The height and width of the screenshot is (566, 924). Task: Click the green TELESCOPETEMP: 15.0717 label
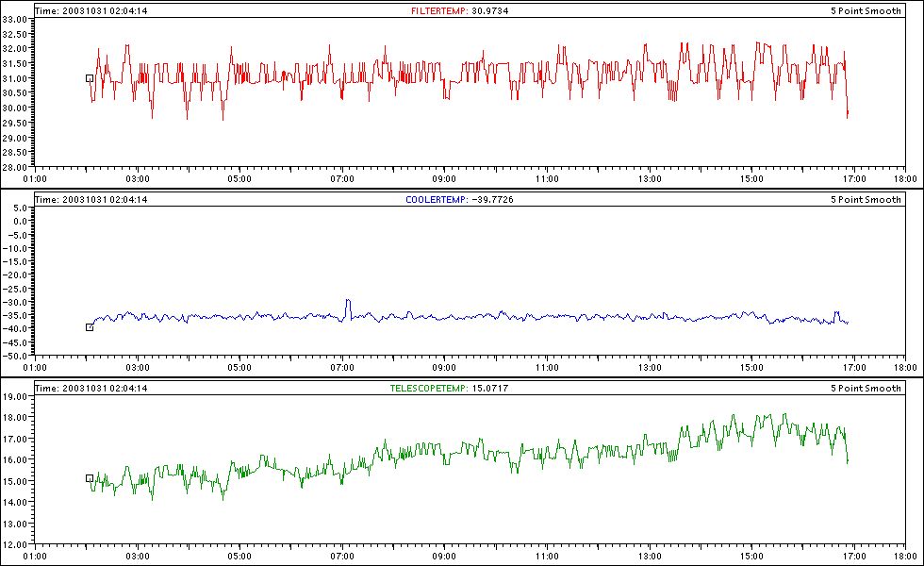pyautogui.click(x=449, y=388)
